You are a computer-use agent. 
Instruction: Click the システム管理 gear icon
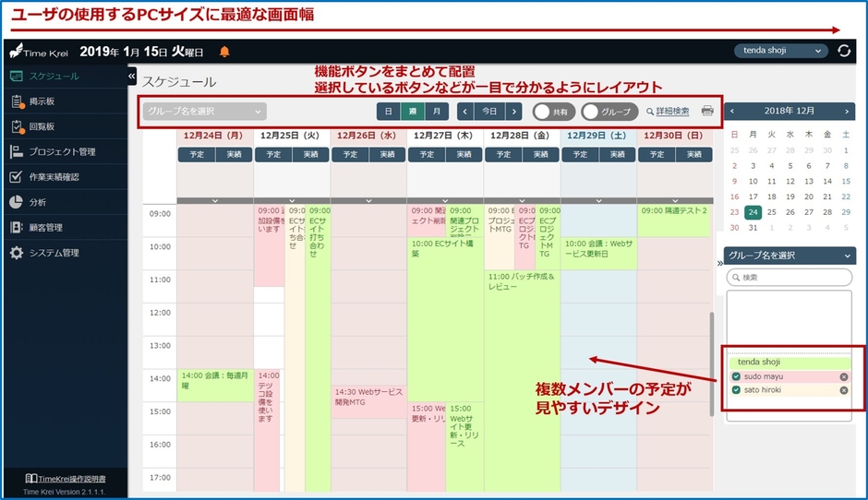(x=16, y=253)
